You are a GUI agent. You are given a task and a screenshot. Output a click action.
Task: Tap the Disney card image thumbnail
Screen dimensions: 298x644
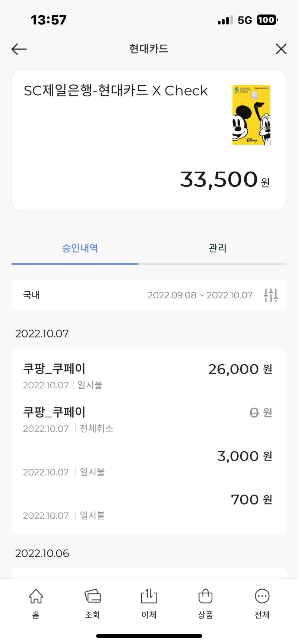[x=251, y=115]
